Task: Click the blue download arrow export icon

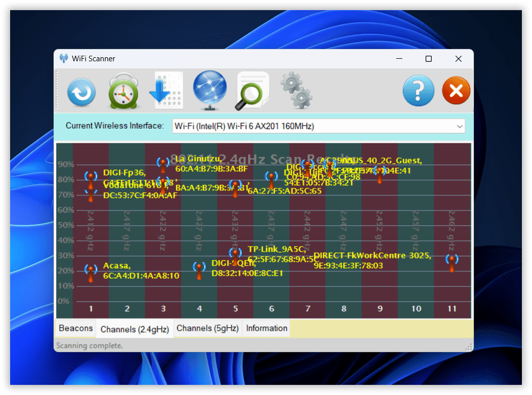Action: pyautogui.click(x=166, y=90)
